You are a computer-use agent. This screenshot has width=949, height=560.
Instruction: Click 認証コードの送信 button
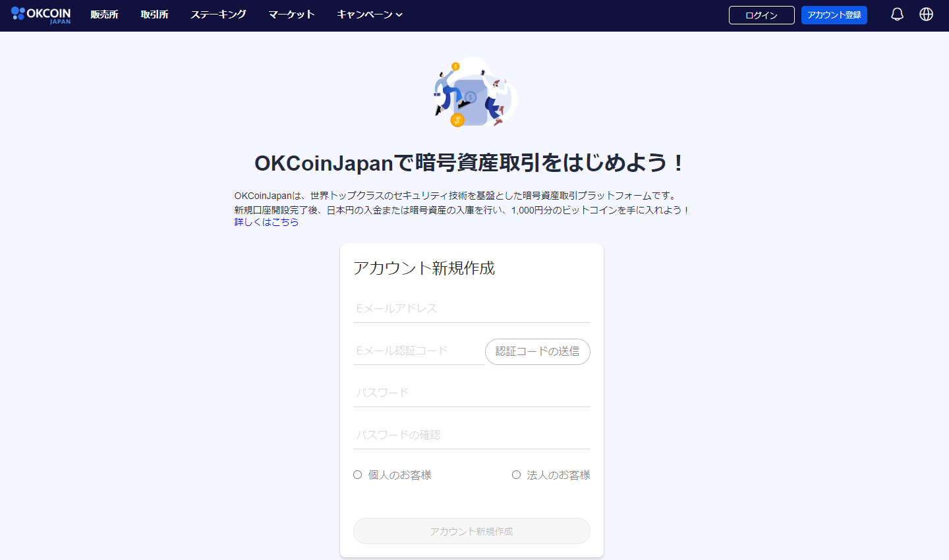[537, 352]
